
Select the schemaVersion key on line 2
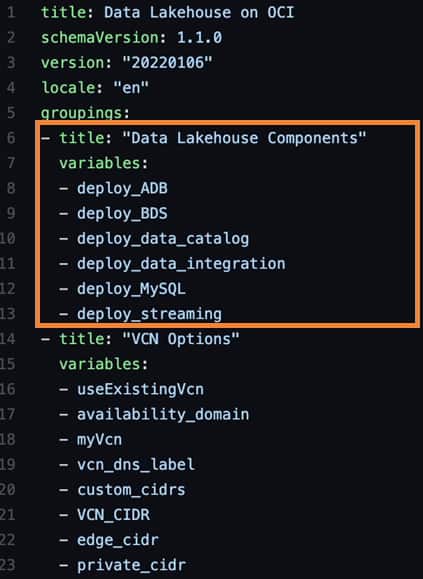[100, 38]
